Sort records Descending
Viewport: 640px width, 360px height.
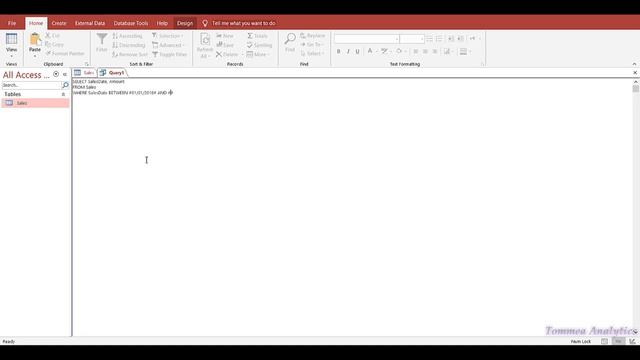(129, 45)
